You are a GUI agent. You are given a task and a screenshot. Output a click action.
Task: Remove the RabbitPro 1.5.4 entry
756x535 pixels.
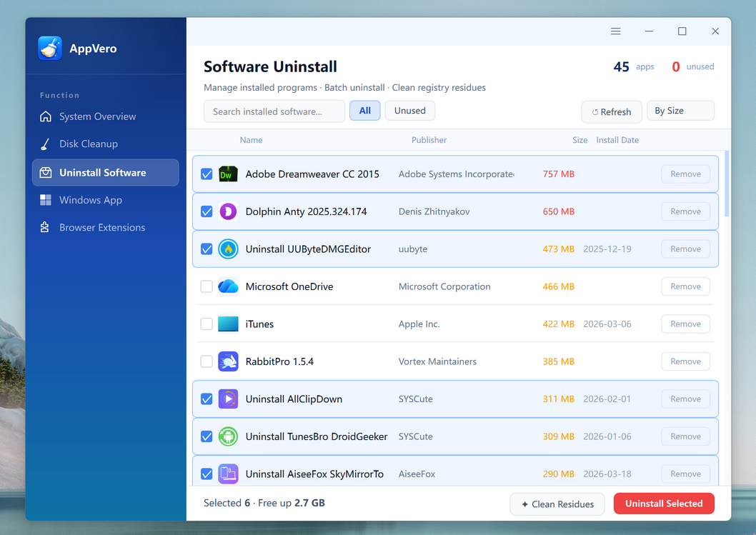click(x=685, y=361)
